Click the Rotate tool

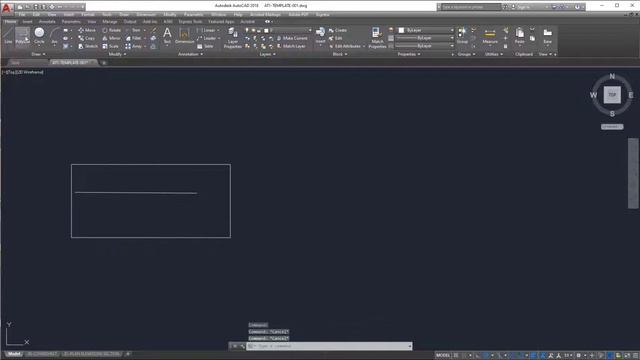(111, 30)
